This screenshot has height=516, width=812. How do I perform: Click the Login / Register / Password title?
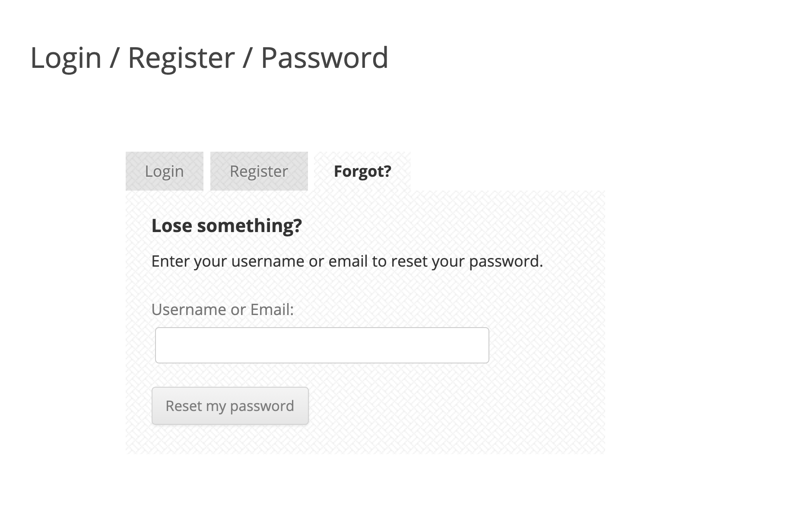(209, 57)
